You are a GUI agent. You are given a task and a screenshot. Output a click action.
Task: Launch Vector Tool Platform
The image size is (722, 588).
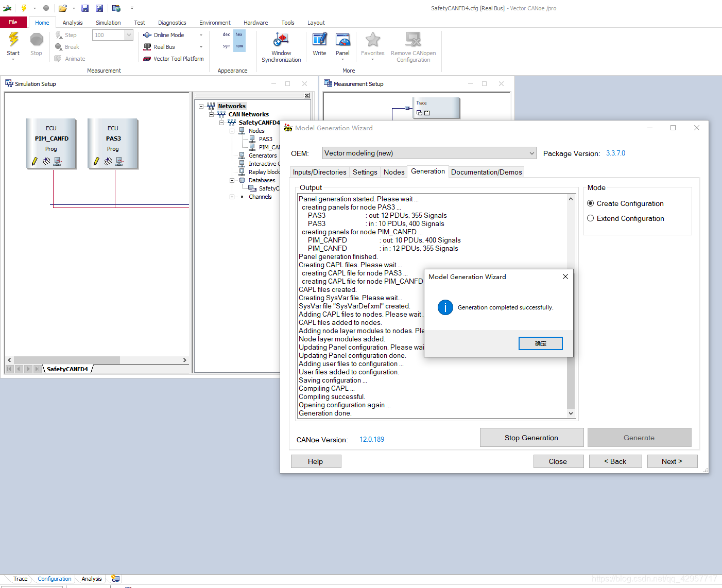174,59
